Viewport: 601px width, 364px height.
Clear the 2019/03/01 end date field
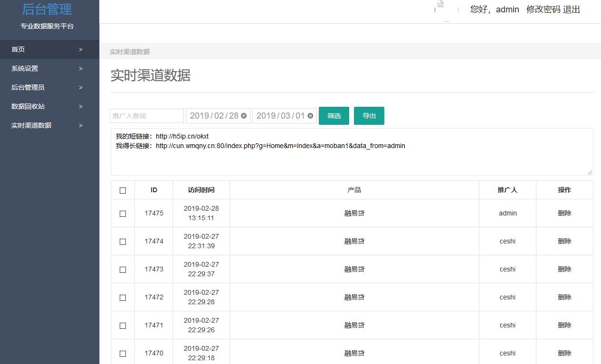(x=310, y=116)
